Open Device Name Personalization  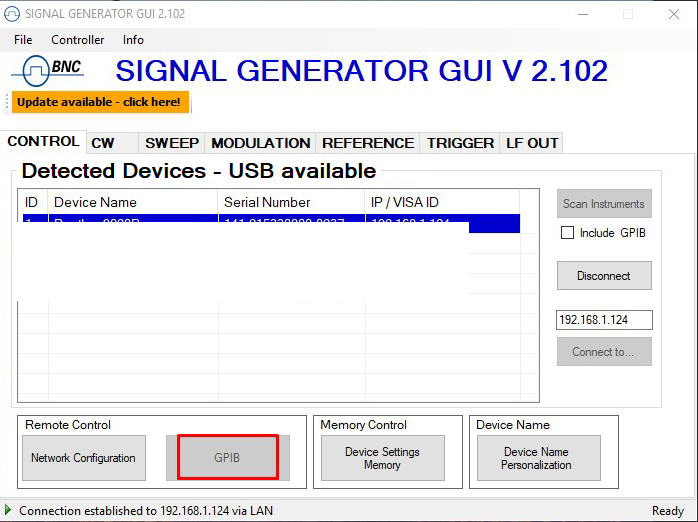539,458
